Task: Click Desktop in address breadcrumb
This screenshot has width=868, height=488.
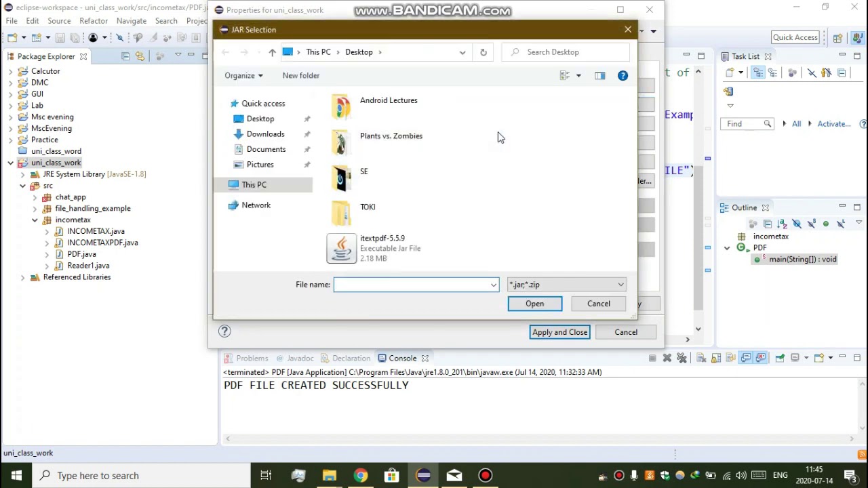Action: [x=359, y=52]
